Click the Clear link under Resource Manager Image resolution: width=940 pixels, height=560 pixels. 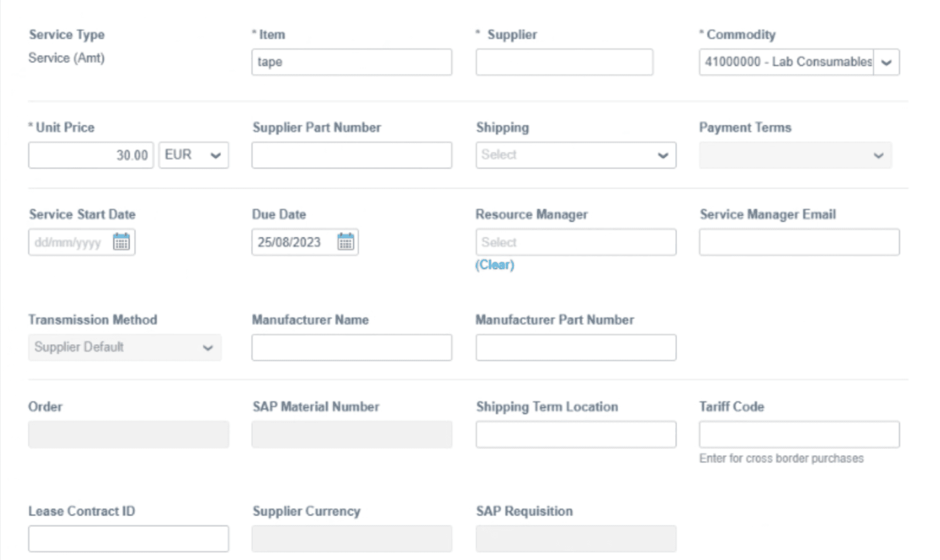(494, 264)
